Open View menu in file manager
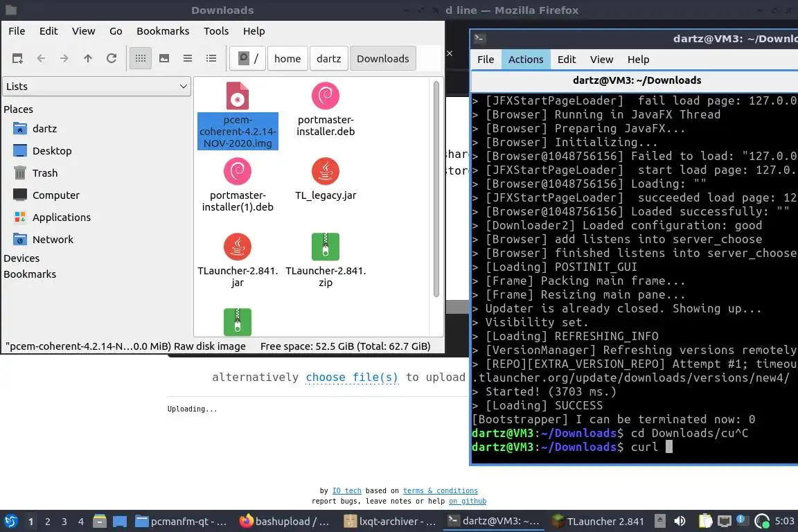798x532 pixels. tap(83, 31)
